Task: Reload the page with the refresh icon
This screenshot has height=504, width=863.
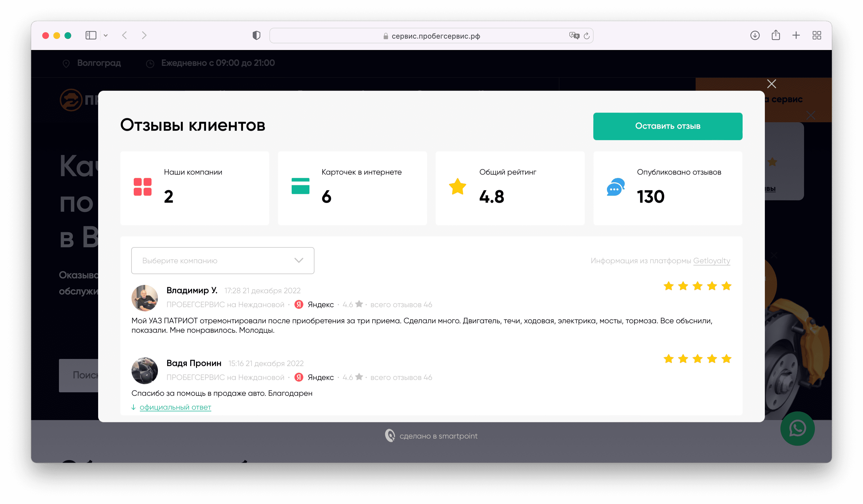Action: (587, 36)
